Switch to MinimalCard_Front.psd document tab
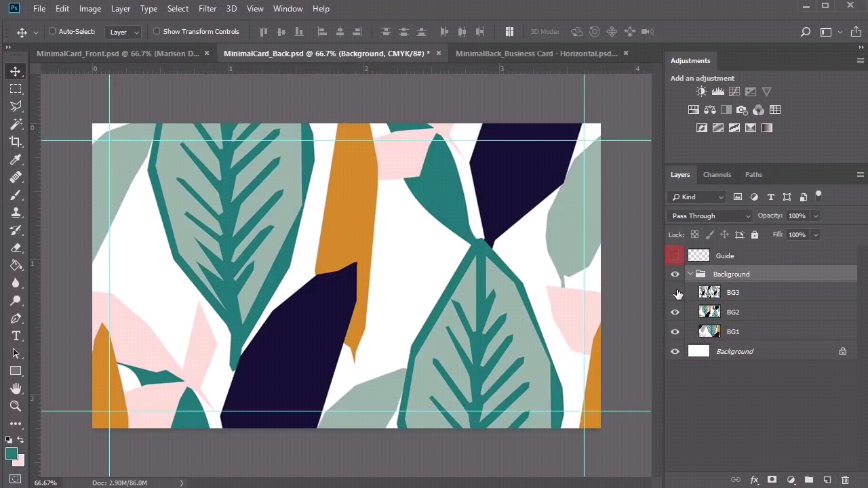 [x=117, y=54]
